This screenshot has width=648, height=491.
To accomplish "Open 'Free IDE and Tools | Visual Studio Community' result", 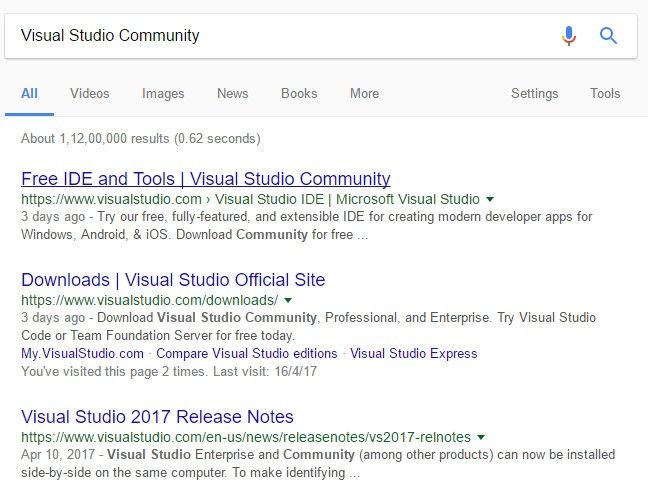I will click(206, 179).
